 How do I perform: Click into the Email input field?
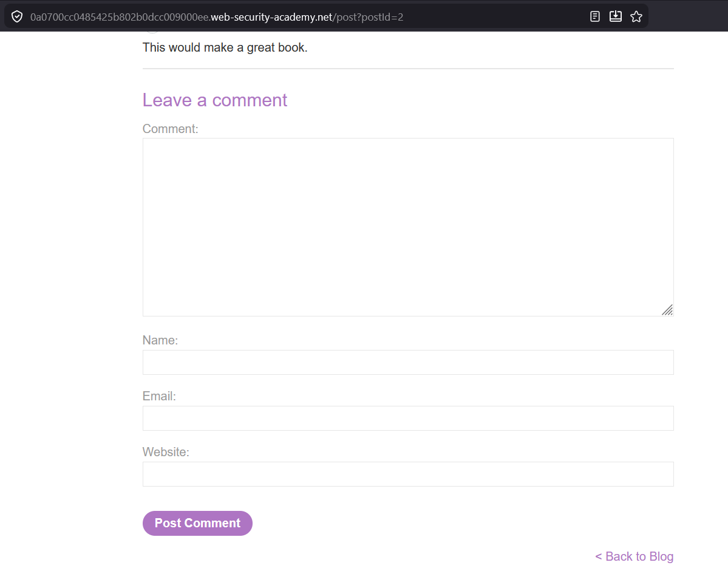407,418
